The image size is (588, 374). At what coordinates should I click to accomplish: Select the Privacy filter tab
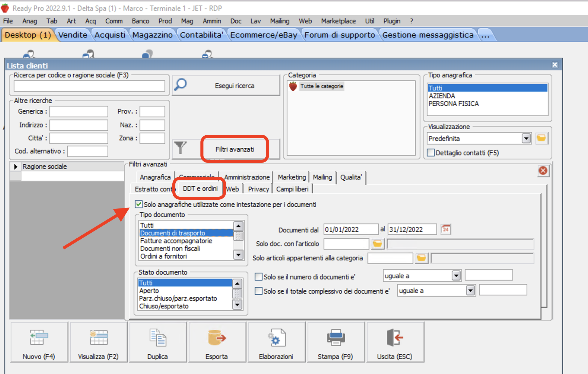(x=258, y=189)
